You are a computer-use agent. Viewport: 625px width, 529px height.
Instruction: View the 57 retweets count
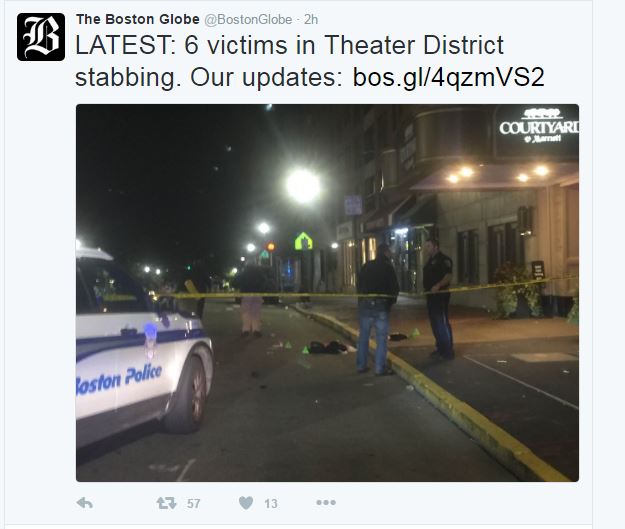point(193,503)
